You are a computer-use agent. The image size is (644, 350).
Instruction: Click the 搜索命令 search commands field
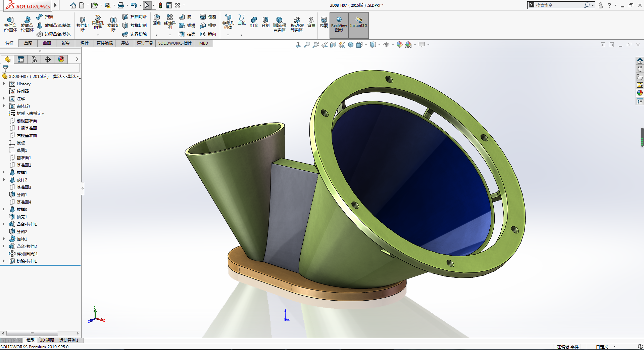click(x=560, y=5)
